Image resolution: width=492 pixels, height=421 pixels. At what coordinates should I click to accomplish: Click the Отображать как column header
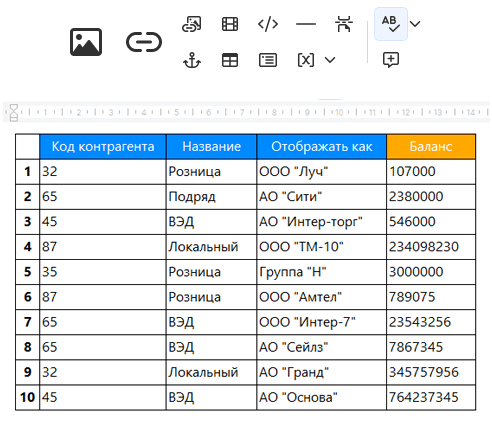pos(322,147)
